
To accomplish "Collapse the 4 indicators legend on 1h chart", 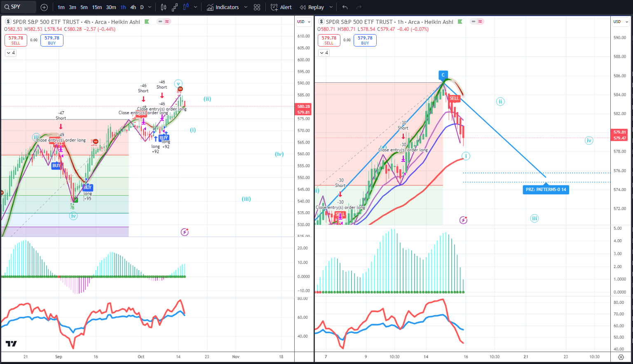I will click(324, 53).
